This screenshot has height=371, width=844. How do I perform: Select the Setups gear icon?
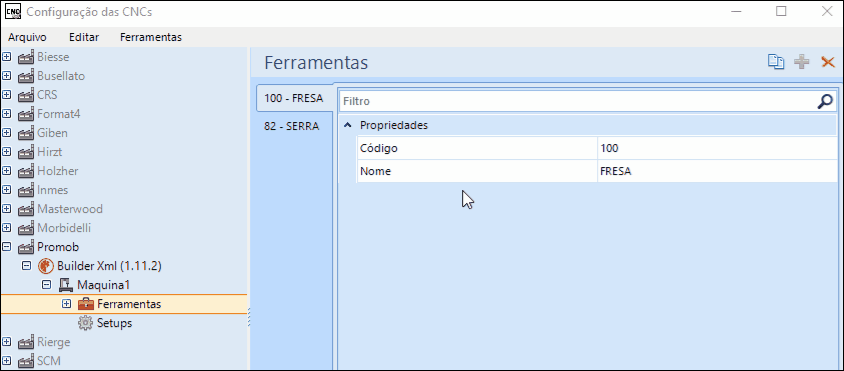[x=86, y=323]
